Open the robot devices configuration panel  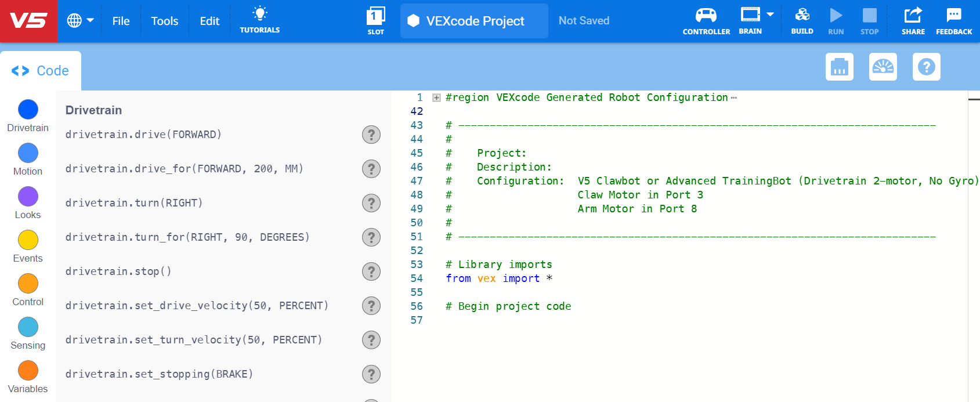click(839, 67)
